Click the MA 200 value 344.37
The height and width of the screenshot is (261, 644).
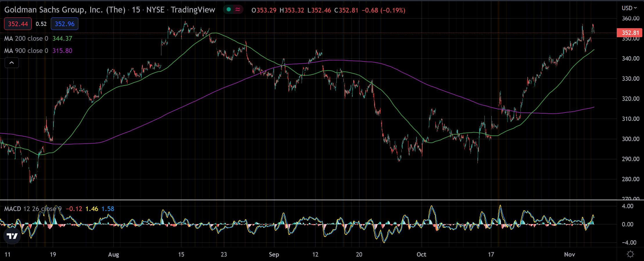pos(62,38)
